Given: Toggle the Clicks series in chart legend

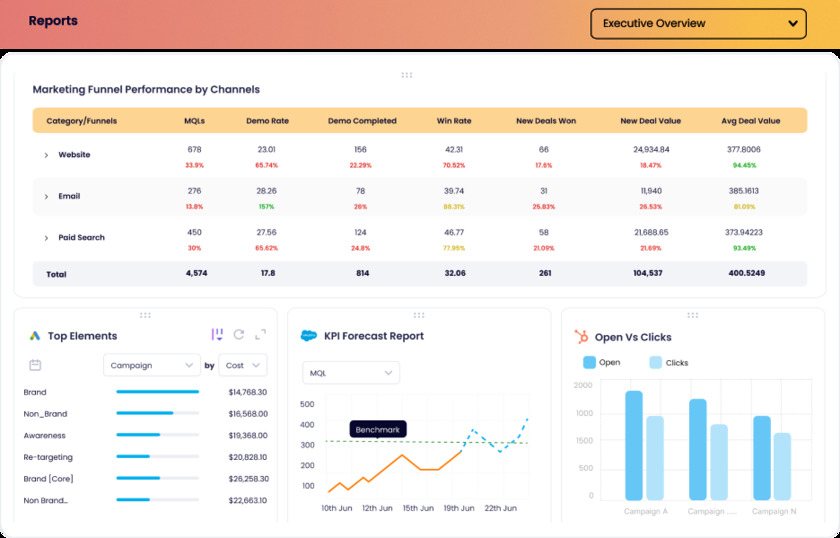Looking at the screenshot, I should [x=656, y=363].
